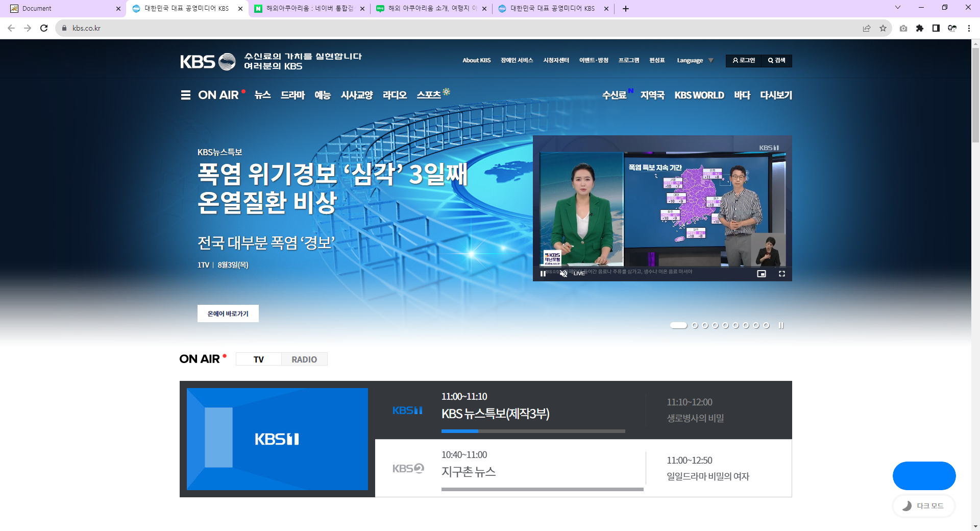Open a new browser tab

click(626, 9)
